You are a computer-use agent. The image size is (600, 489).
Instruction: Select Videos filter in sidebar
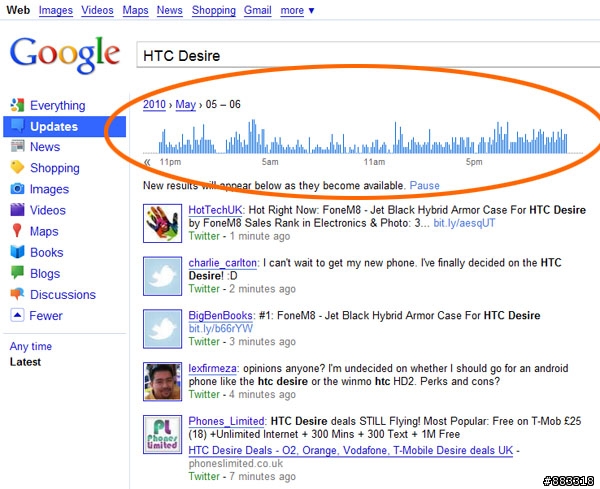tap(48, 210)
